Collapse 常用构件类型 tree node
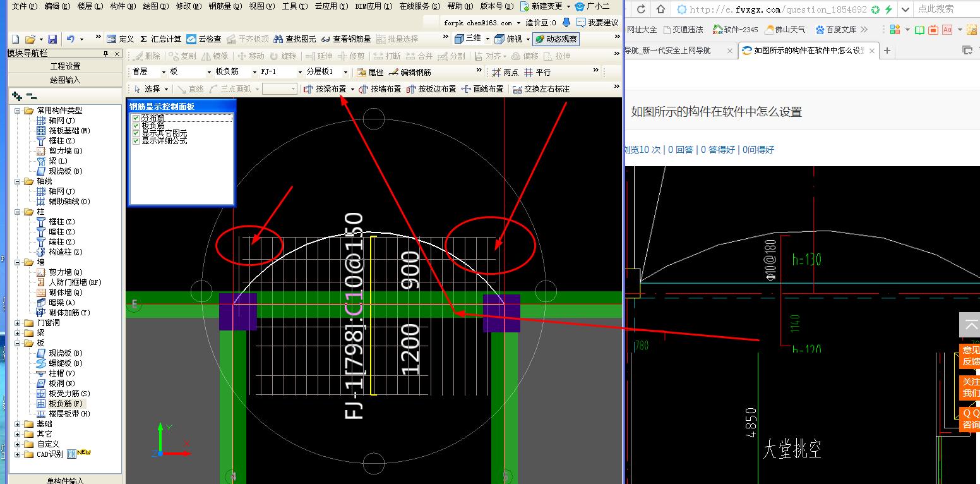The image size is (980, 484). [18, 111]
